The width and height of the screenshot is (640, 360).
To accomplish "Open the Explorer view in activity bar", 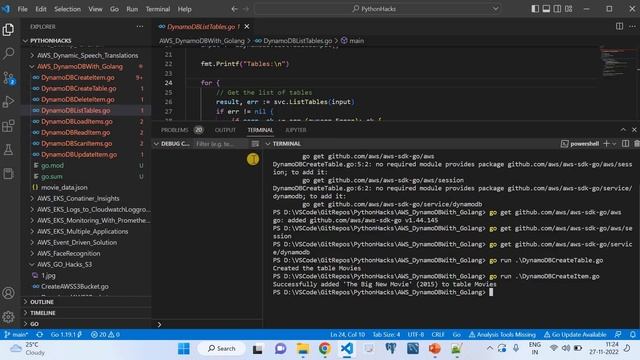I will point(8,29).
